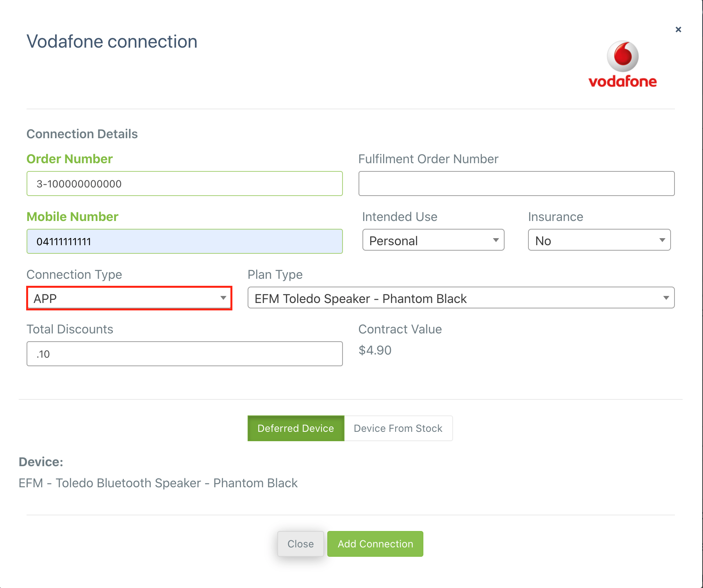Click the Close button

pos(301,544)
